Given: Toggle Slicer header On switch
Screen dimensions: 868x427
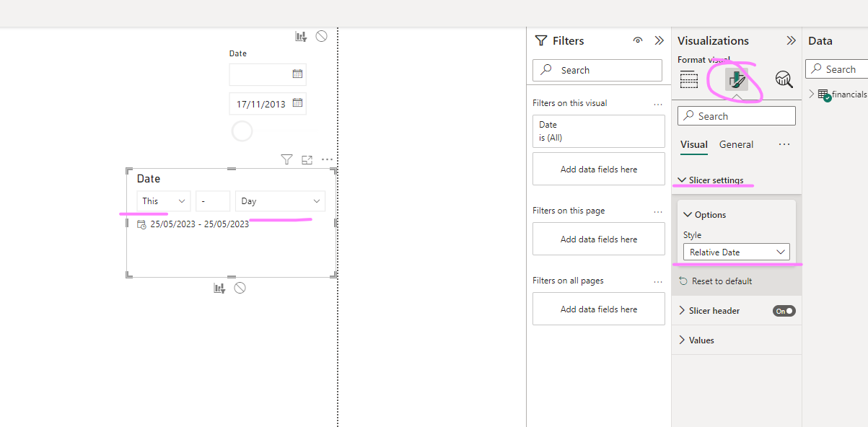Looking at the screenshot, I should coord(784,311).
